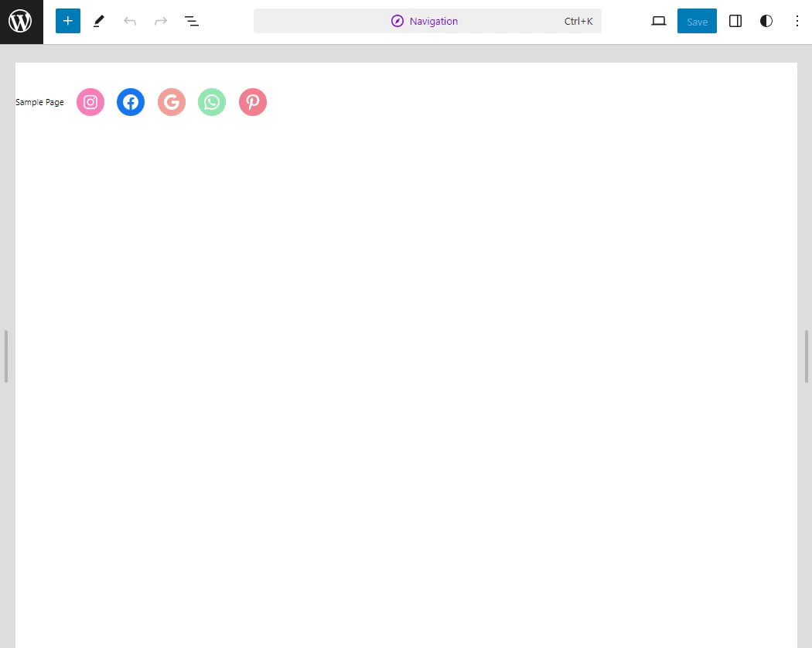This screenshot has width=812, height=648.
Task: Click the left canvas resize handle
Action: 5,356
